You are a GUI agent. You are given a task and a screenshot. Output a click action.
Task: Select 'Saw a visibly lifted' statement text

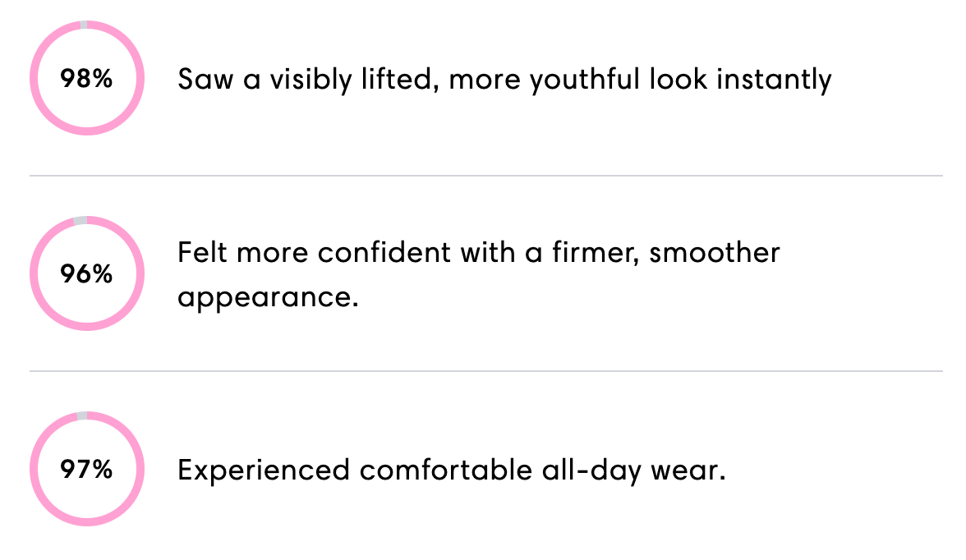(x=504, y=80)
